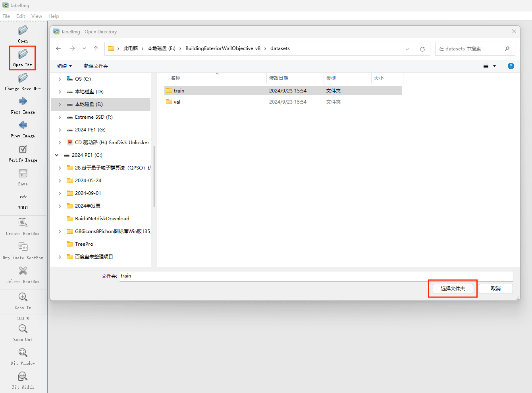Image resolution: width=532 pixels, height=393 pixels.
Task: Open the View menu
Action: tap(37, 16)
